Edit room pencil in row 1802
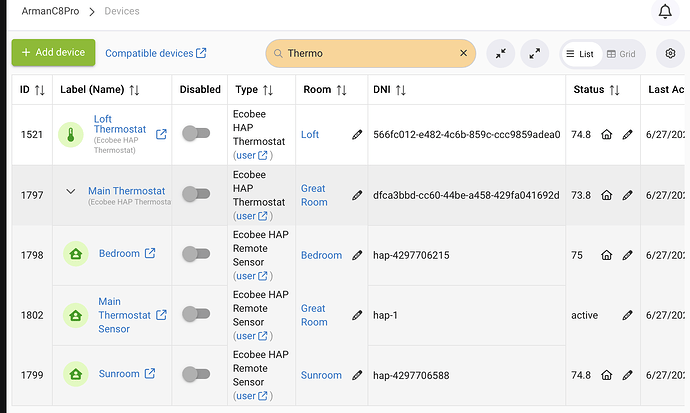This screenshot has height=413, width=690. point(357,315)
